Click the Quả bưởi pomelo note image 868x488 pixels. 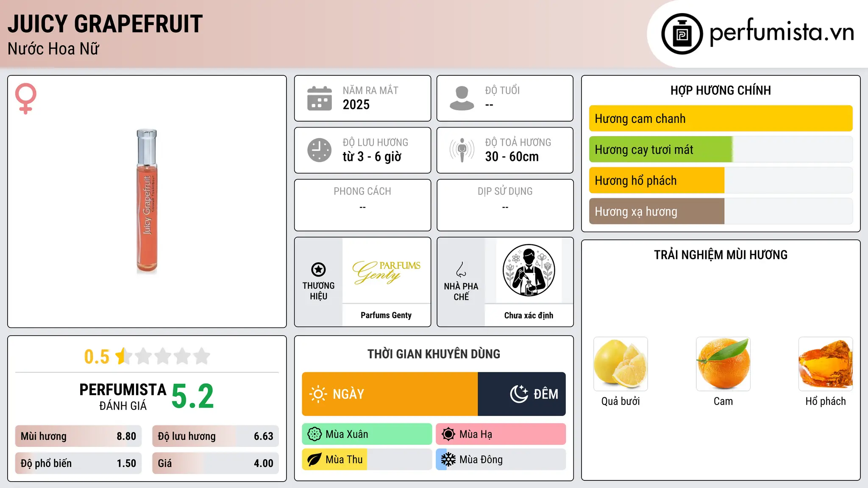coord(620,364)
